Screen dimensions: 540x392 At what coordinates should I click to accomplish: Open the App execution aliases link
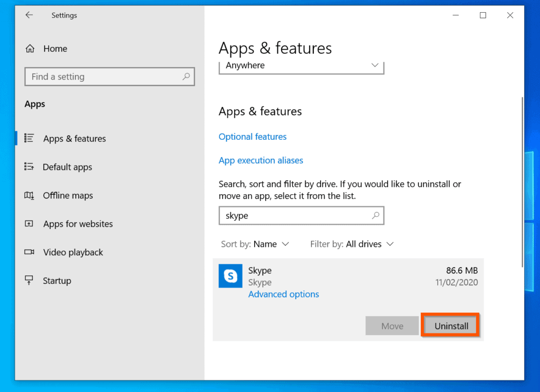[x=261, y=160]
